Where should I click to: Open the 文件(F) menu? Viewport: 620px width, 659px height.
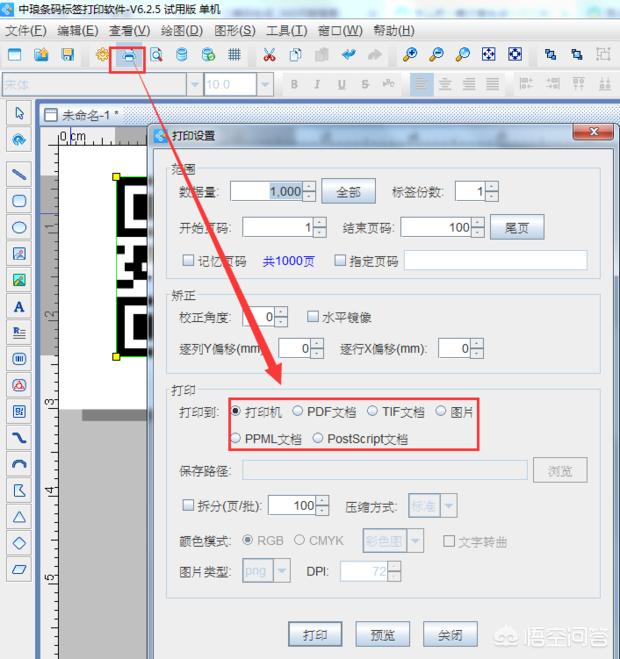click(26, 31)
